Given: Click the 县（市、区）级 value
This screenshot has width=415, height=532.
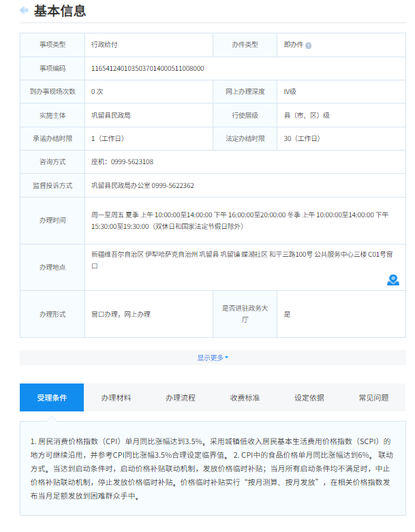Looking at the screenshot, I should (307, 115).
